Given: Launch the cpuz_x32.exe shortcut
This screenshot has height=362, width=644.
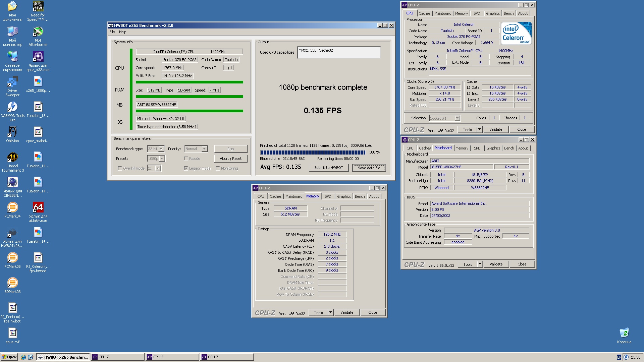Looking at the screenshot, I should 38,61.
